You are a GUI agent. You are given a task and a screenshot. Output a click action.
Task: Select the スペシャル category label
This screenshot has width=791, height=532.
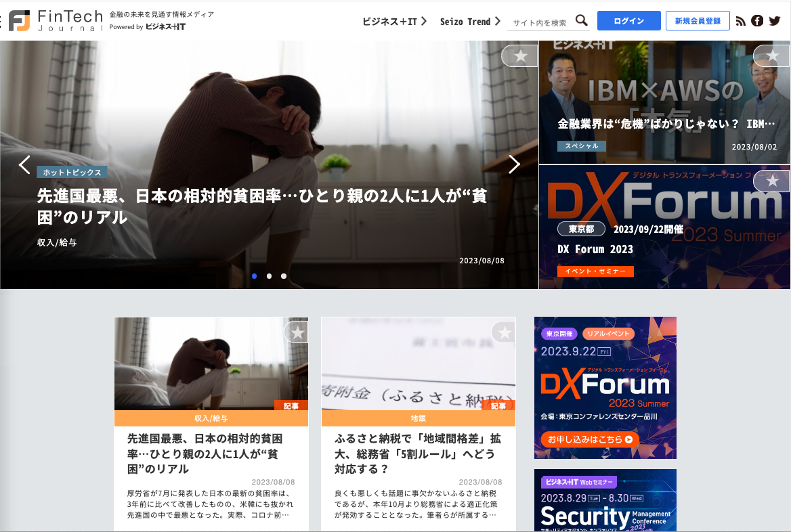pos(581,146)
